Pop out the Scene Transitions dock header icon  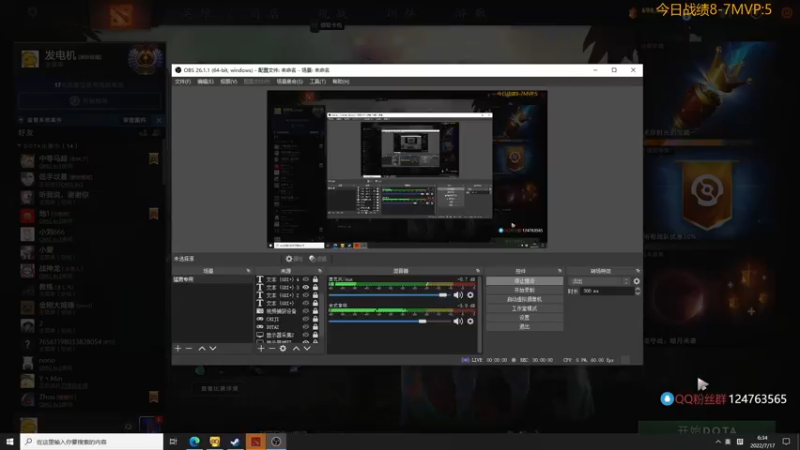tap(637, 271)
